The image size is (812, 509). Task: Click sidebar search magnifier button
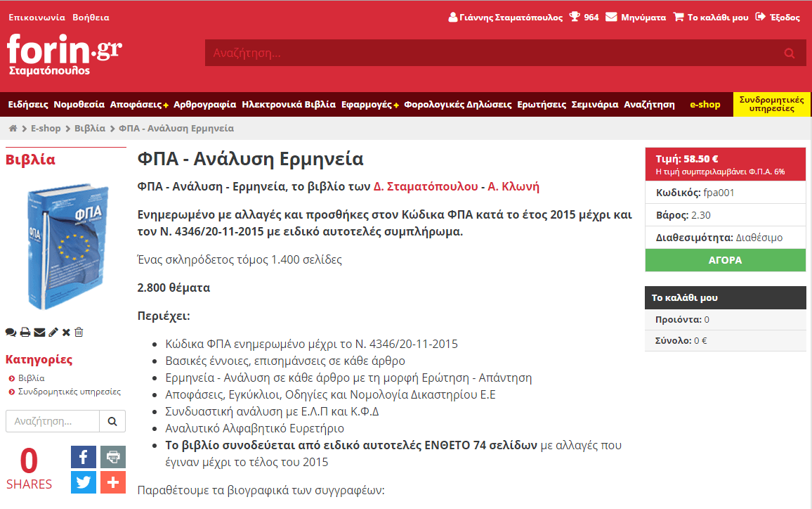click(112, 421)
